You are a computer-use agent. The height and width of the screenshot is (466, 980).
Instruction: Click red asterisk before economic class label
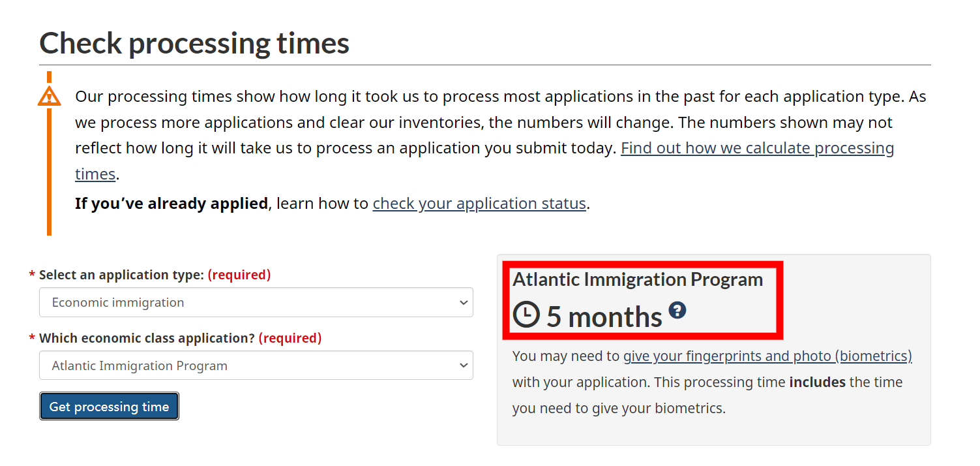click(32, 339)
